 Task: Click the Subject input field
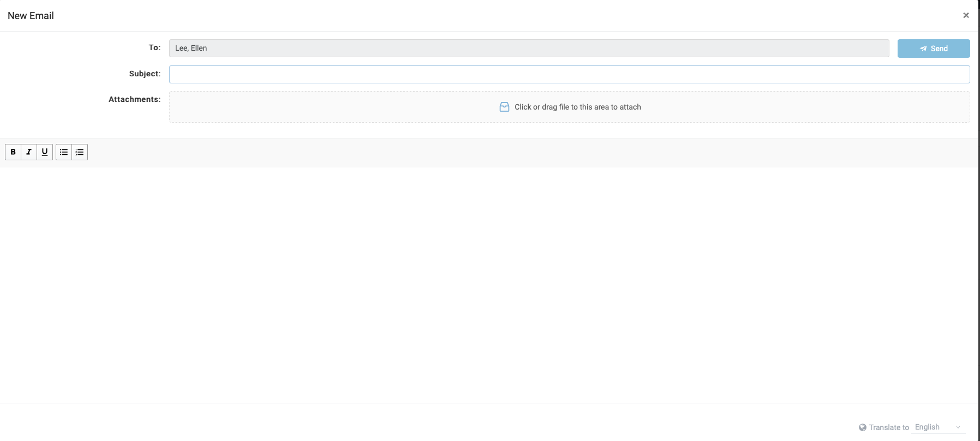click(569, 74)
